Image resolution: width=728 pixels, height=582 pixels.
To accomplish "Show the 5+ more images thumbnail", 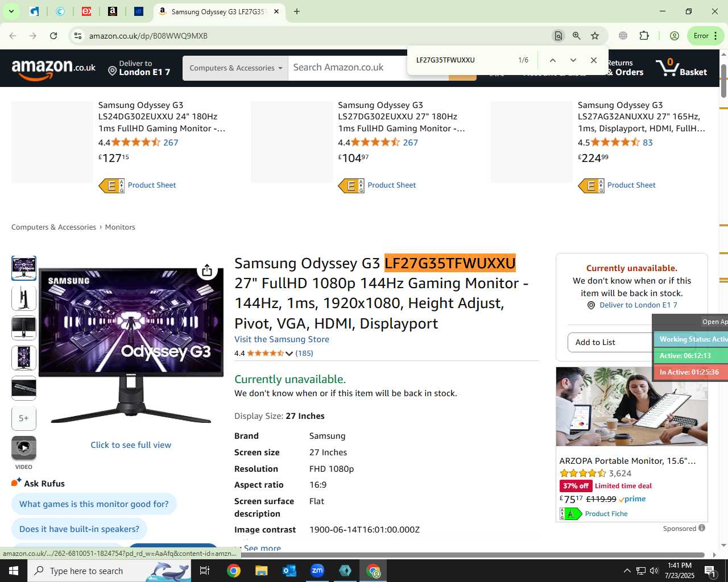I will (x=24, y=418).
